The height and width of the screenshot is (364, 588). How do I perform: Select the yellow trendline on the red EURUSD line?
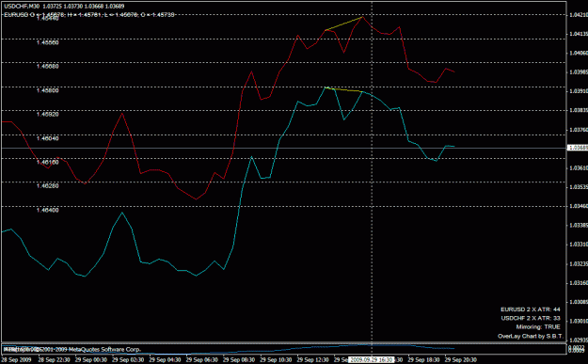pos(343,24)
